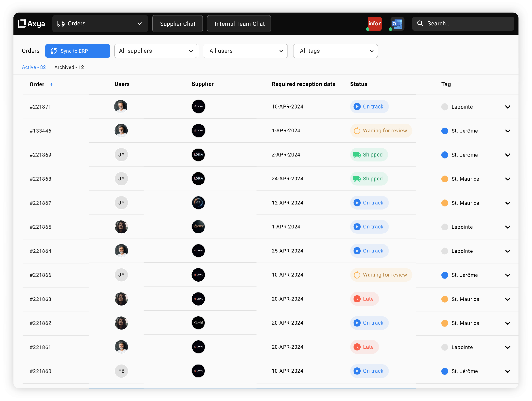This screenshot has width=532, height=401.
Task: Click the Ovaki supplier logo for order #221862
Action: pos(198,323)
